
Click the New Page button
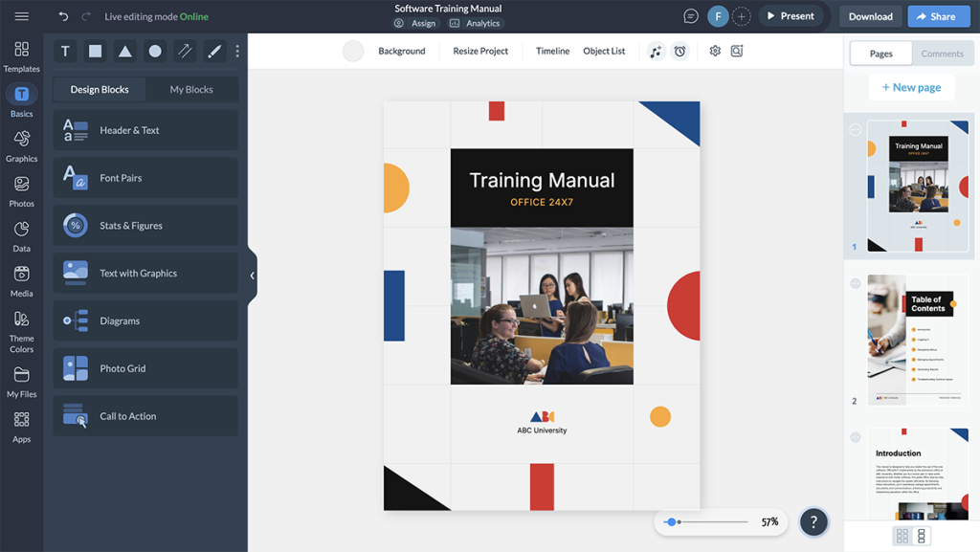point(911,87)
